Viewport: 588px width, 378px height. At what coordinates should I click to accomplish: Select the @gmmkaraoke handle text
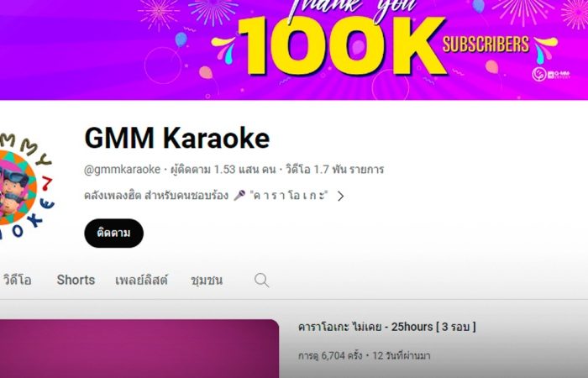point(123,170)
